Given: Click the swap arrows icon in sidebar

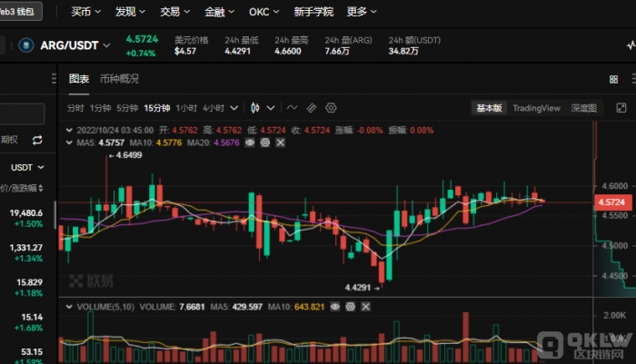Looking at the screenshot, I should click(x=37, y=140).
